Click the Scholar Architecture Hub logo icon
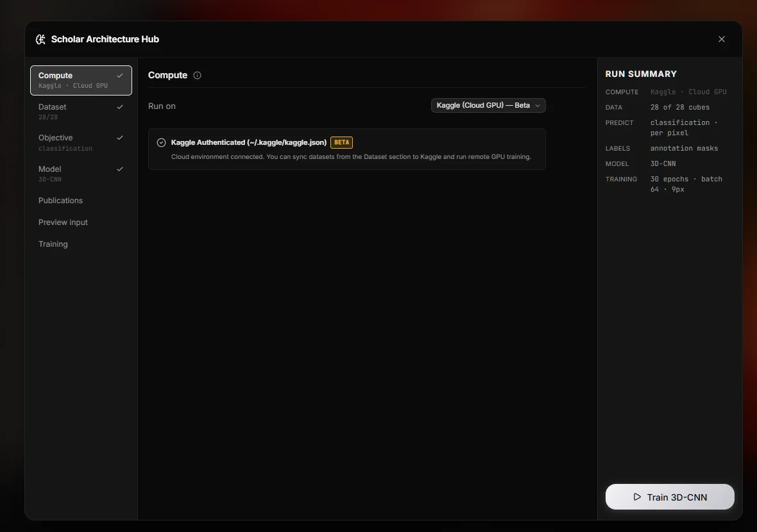This screenshot has width=757, height=532. (x=40, y=40)
